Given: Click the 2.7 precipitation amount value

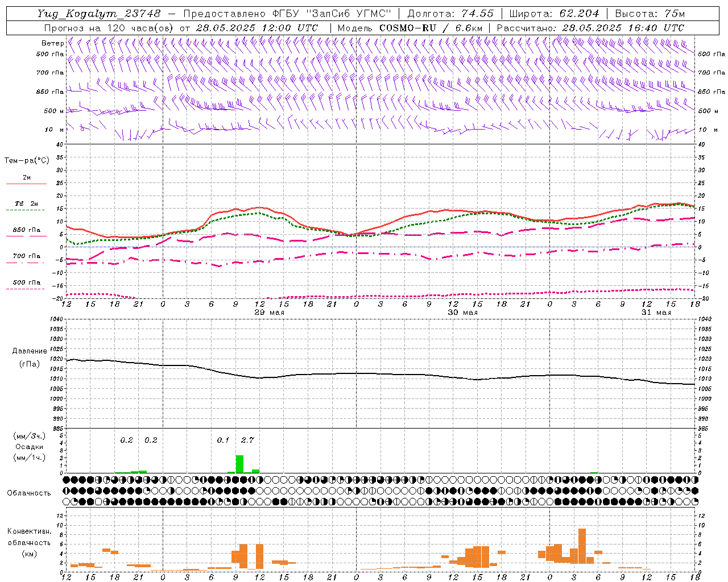Looking at the screenshot, I should point(247,440).
